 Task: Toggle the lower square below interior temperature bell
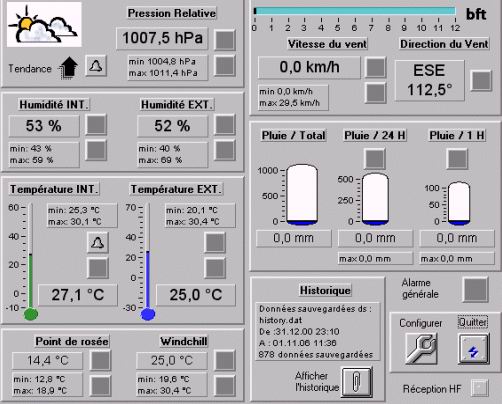coord(98,268)
